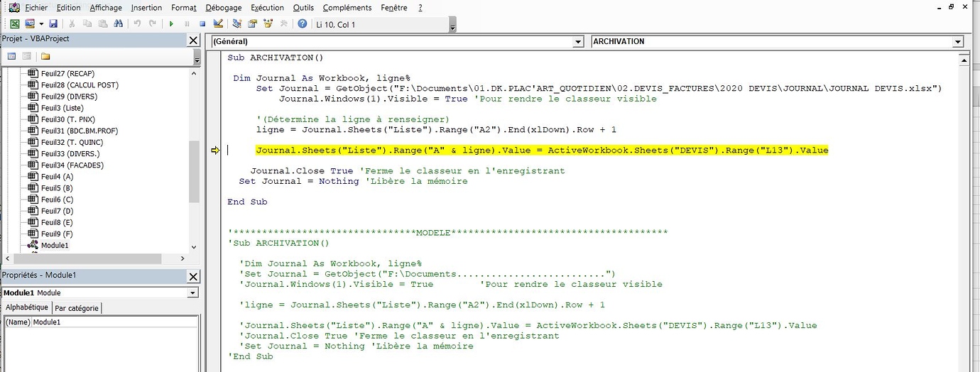The image size is (980, 372).
Task: Expand standard toolbar options handle
Action: tap(453, 25)
